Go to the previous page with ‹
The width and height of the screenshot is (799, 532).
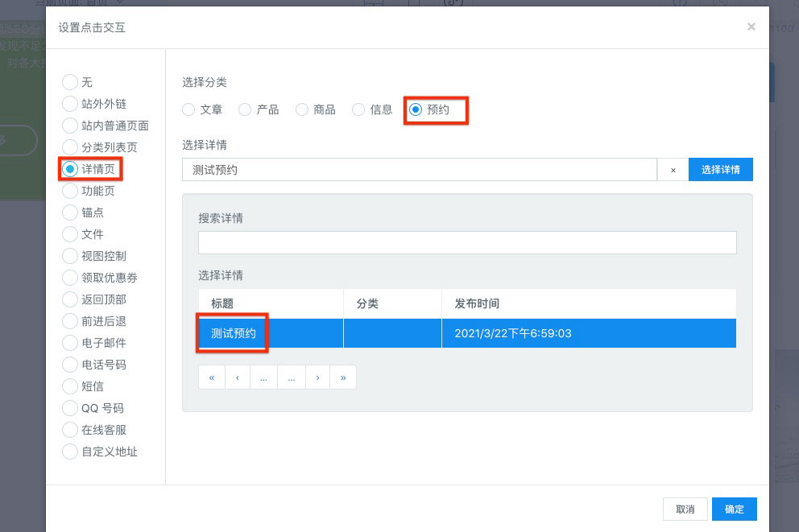(238, 377)
